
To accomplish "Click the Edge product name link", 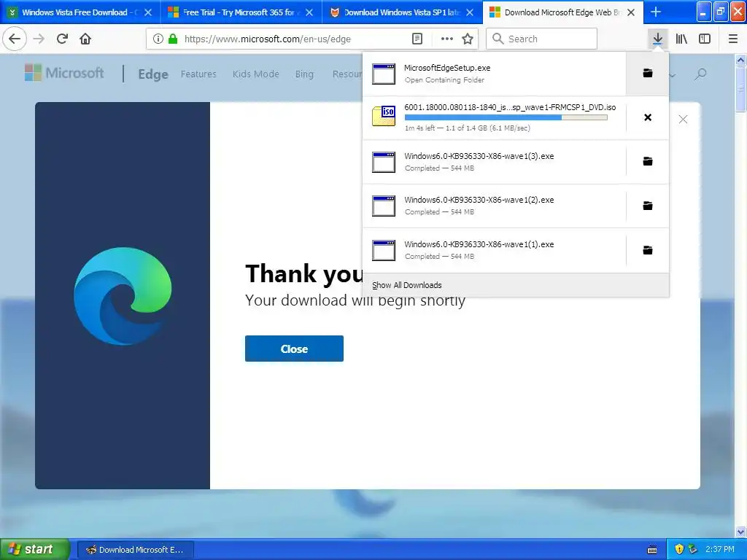I will point(153,74).
